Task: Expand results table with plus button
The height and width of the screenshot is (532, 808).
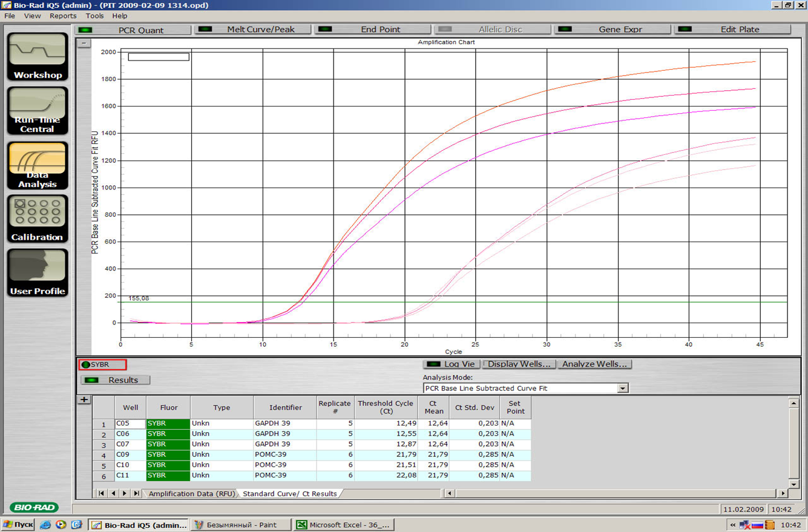Action: (x=84, y=399)
